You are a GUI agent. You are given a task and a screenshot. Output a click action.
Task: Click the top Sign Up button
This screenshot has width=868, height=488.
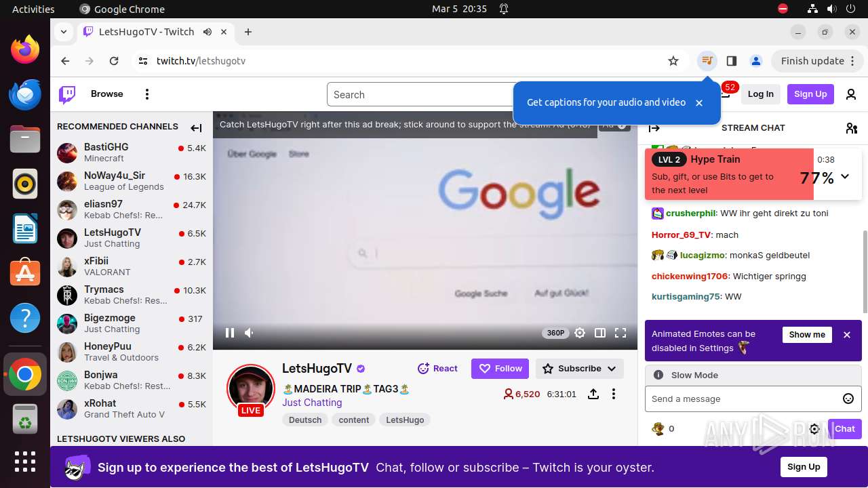pos(810,94)
